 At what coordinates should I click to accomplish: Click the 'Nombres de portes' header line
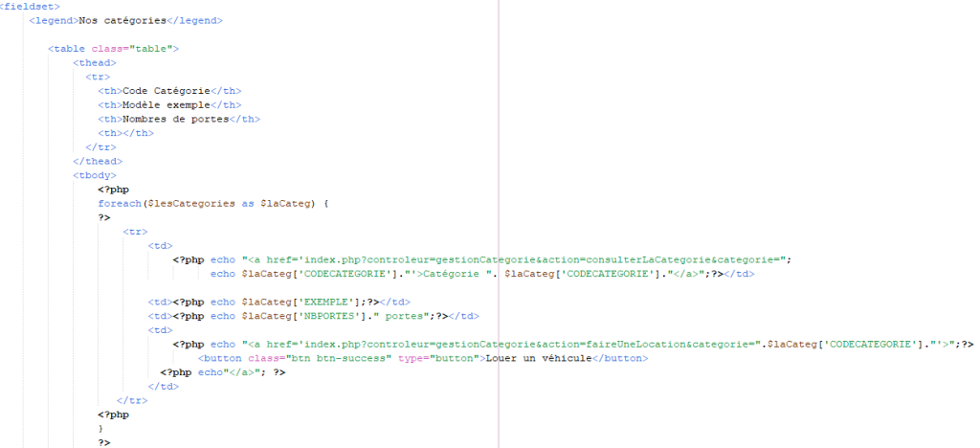[x=179, y=119]
